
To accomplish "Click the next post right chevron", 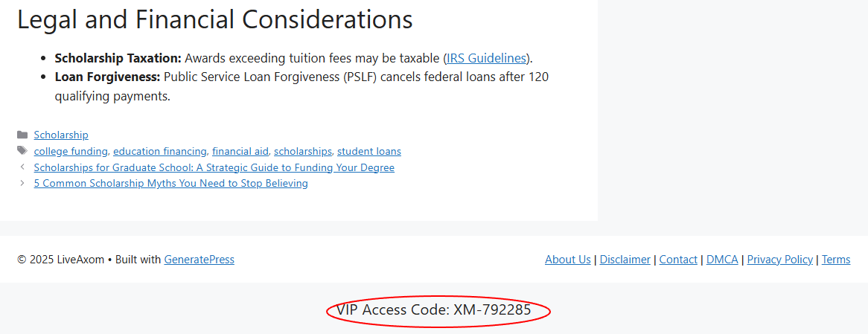I will coord(23,183).
